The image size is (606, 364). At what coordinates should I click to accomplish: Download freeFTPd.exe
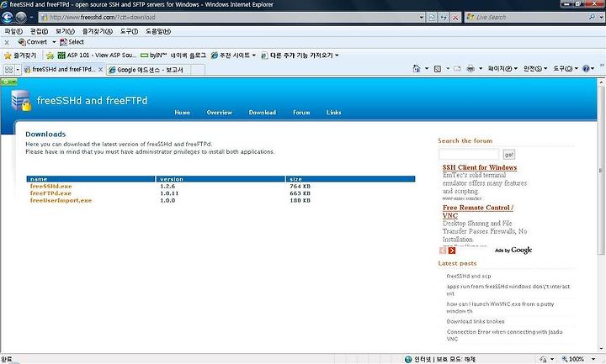click(50, 193)
